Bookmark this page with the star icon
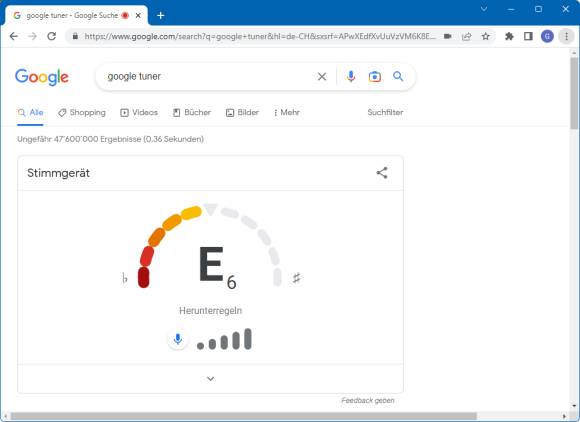The image size is (580, 422). 486,36
